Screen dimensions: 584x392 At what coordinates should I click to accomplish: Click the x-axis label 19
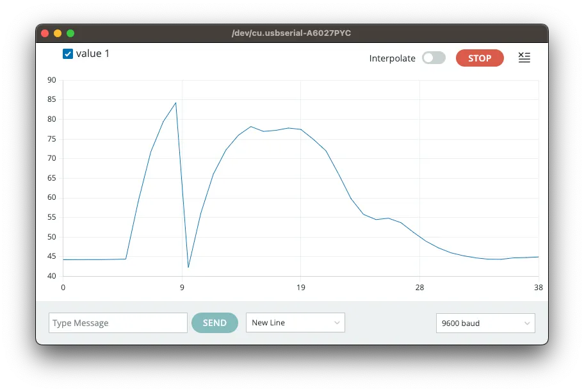[x=300, y=288]
